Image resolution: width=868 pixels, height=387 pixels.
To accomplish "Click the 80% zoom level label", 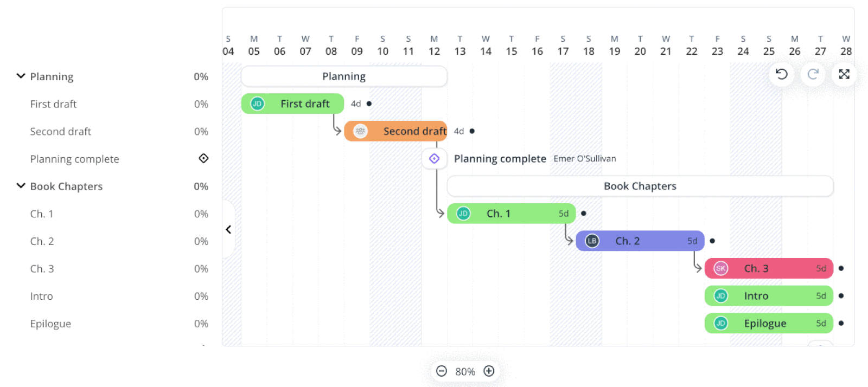I will 465,372.
